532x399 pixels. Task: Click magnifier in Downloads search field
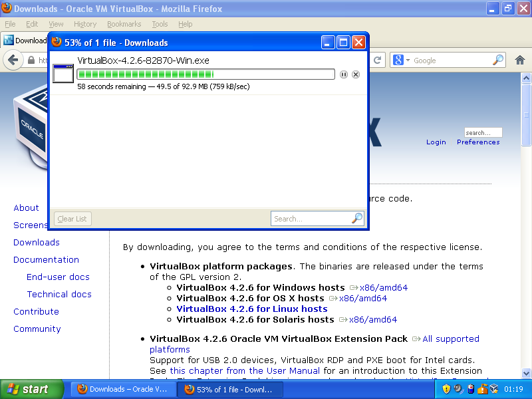coord(357,218)
